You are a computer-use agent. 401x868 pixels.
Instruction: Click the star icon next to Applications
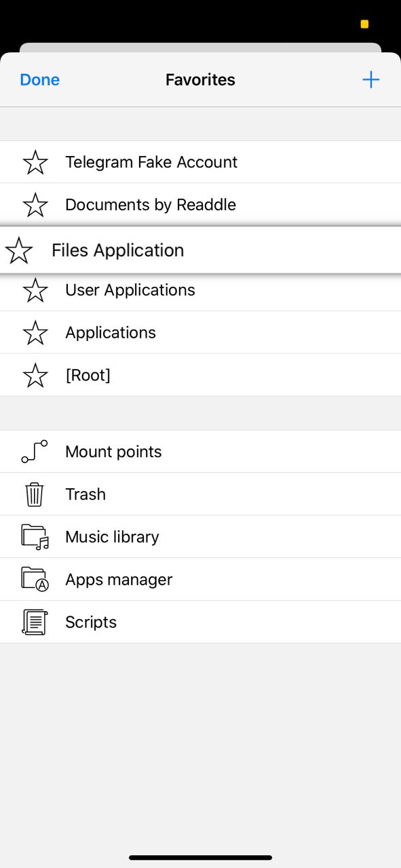pyautogui.click(x=35, y=333)
